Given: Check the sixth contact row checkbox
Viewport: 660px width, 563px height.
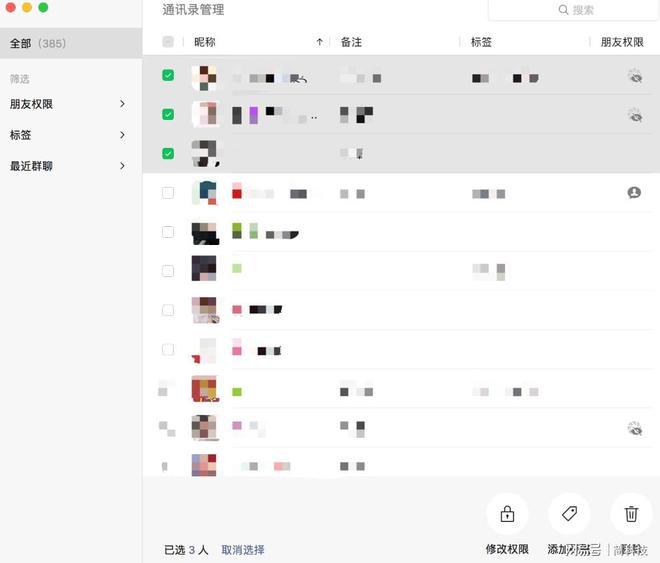Looking at the screenshot, I should (x=168, y=271).
